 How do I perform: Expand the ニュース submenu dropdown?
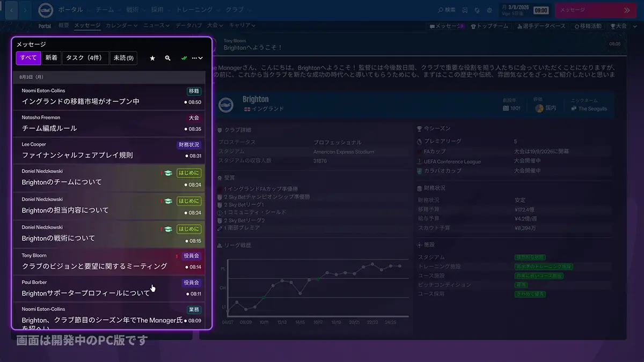157,26
